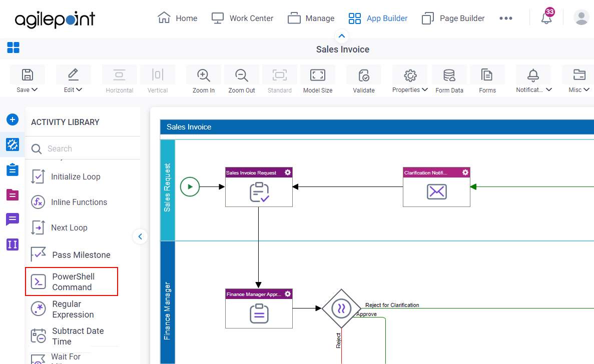Expand the Misc dropdown arrow
The width and height of the screenshot is (594, 364).
tap(586, 89)
